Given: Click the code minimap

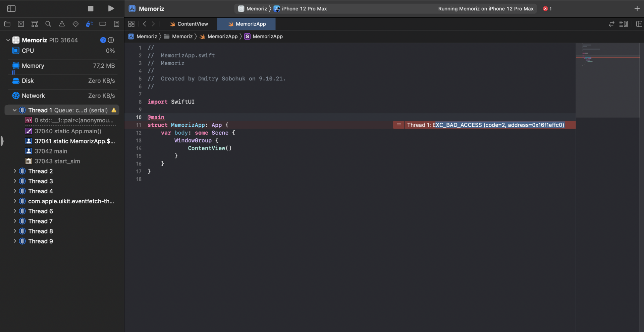Looking at the screenshot, I should (607, 80).
